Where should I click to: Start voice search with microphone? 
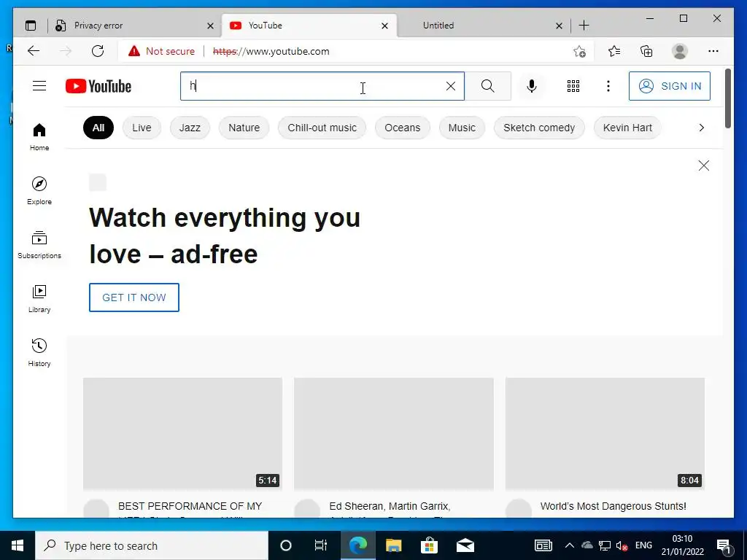532,86
